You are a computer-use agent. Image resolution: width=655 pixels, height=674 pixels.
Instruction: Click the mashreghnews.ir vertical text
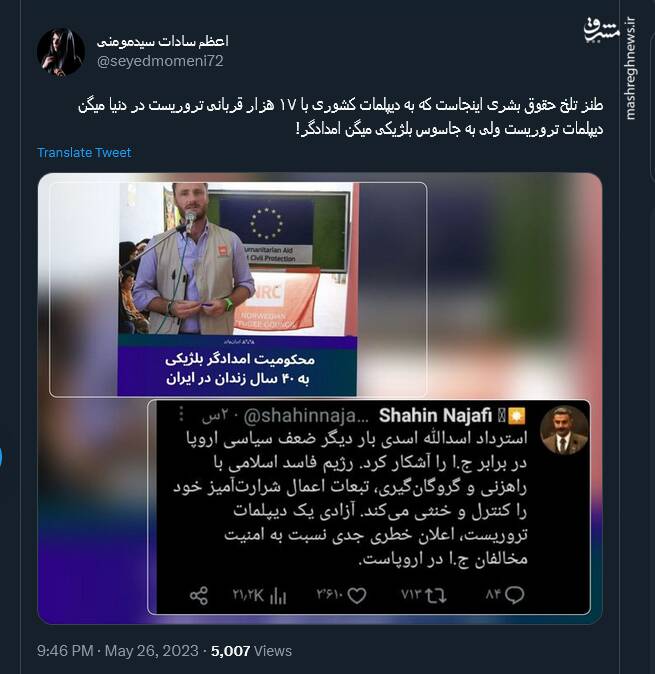(630, 69)
